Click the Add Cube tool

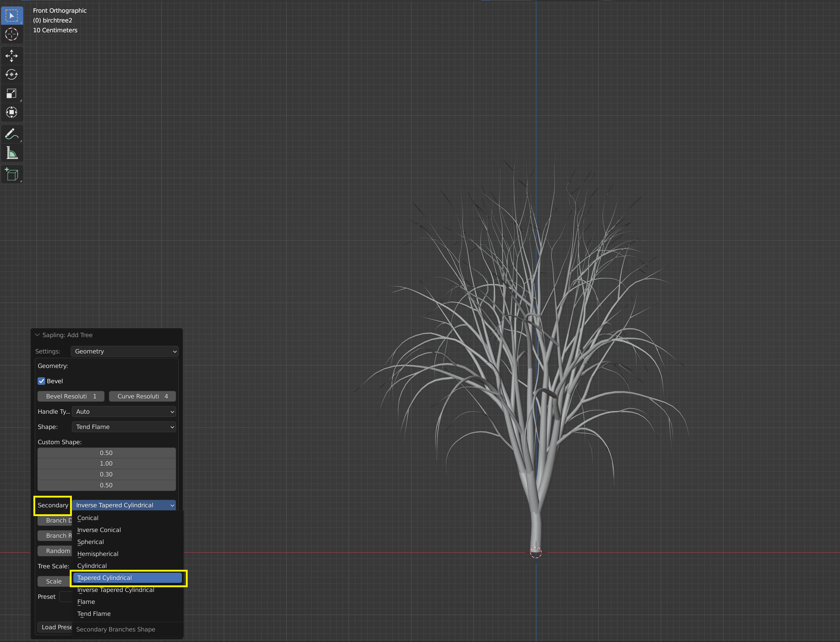pos(12,174)
